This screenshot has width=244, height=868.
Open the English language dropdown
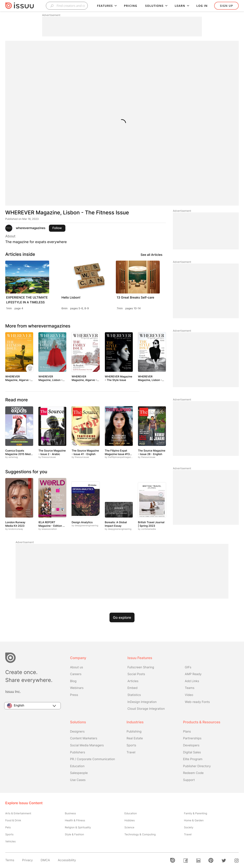[x=32, y=706]
